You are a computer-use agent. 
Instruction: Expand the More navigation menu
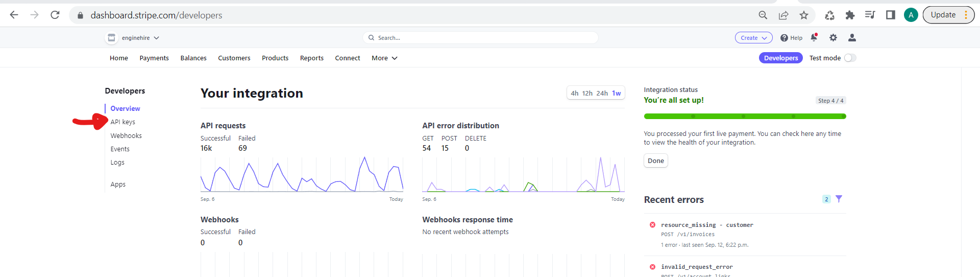click(384, 58)
